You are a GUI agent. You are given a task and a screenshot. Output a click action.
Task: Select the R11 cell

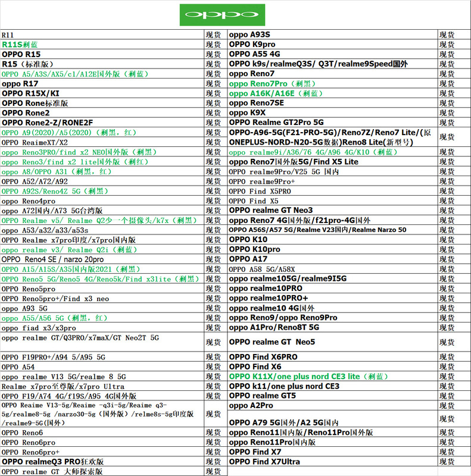(102, 35)
